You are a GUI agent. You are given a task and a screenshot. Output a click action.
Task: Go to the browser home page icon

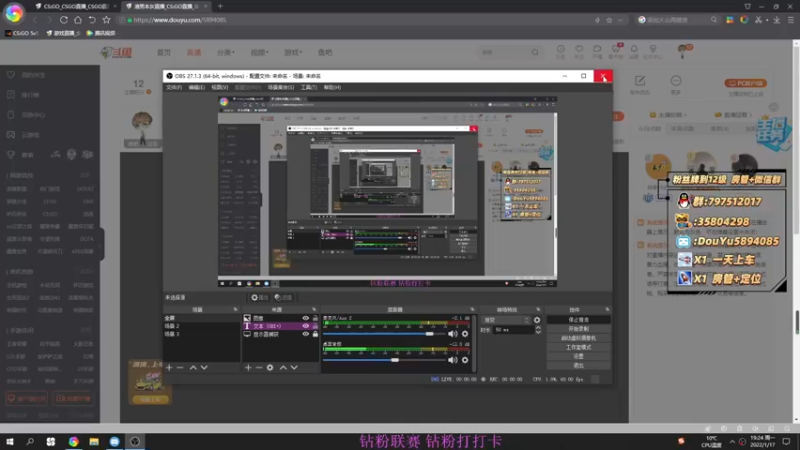78,20
